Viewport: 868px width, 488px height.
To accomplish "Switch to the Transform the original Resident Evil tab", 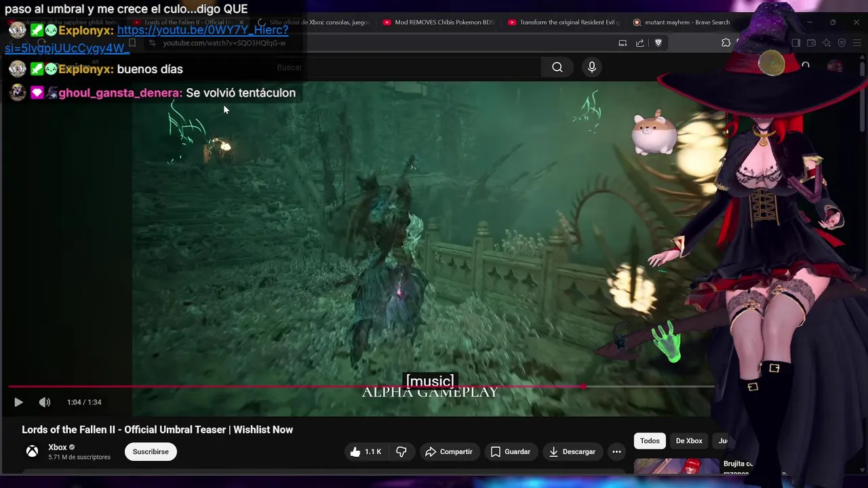I will [563, 22].
